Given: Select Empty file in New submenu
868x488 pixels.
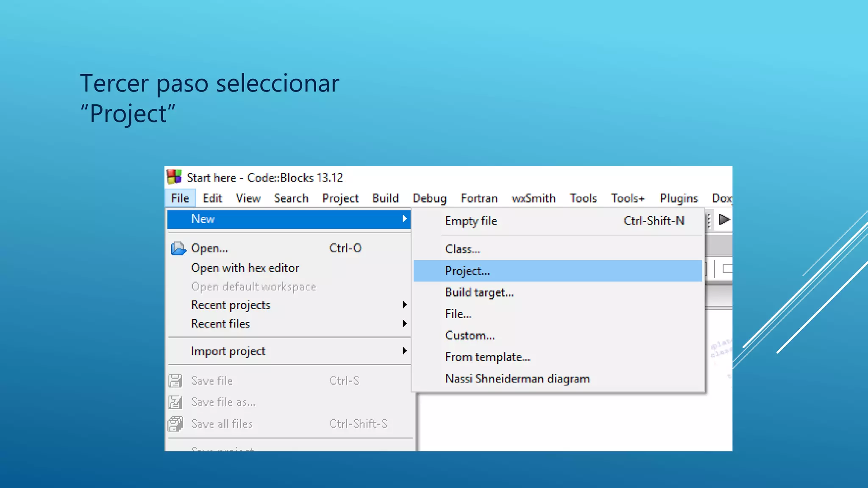Looking at the screenshot, I should pyautogui.click(x=558, y=221).
